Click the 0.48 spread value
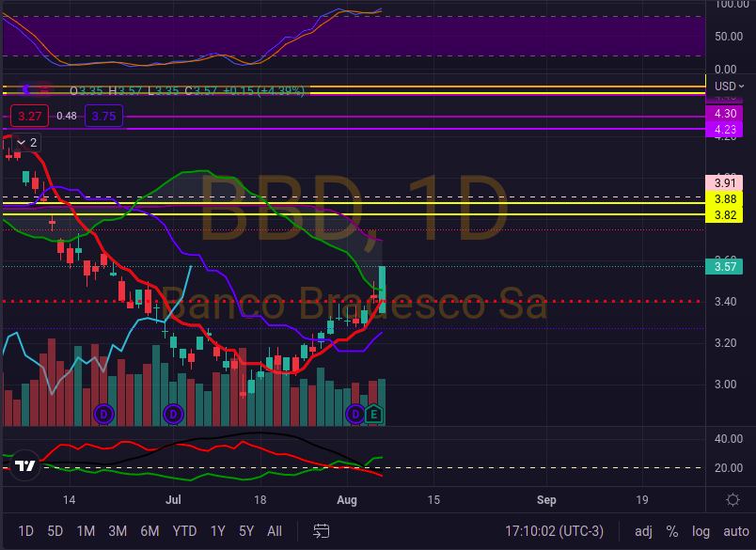Screen dimensions: 756x550 (x=67, y=116)
